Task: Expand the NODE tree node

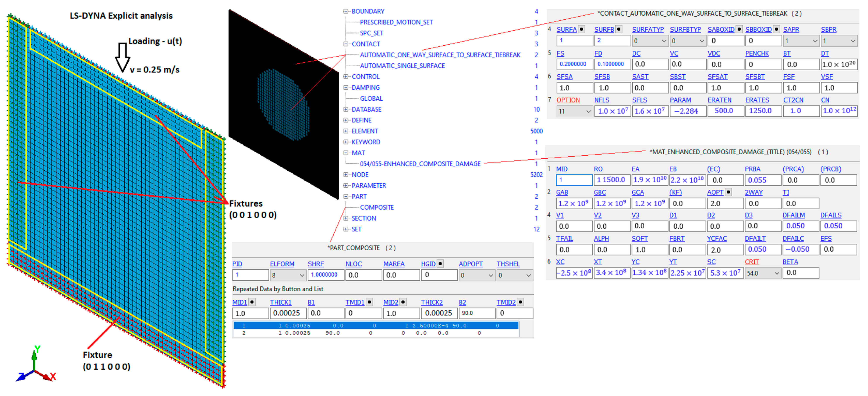Action: point(346,175)
